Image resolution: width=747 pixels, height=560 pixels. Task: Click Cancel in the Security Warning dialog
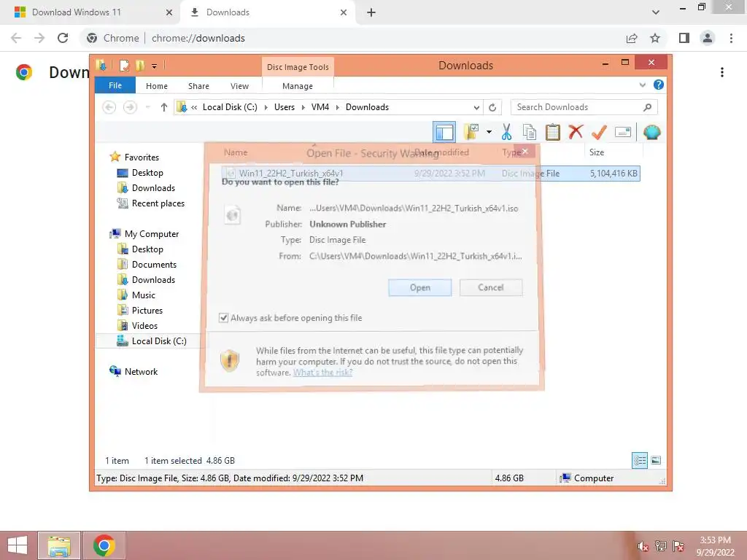[x=491, y=287]
